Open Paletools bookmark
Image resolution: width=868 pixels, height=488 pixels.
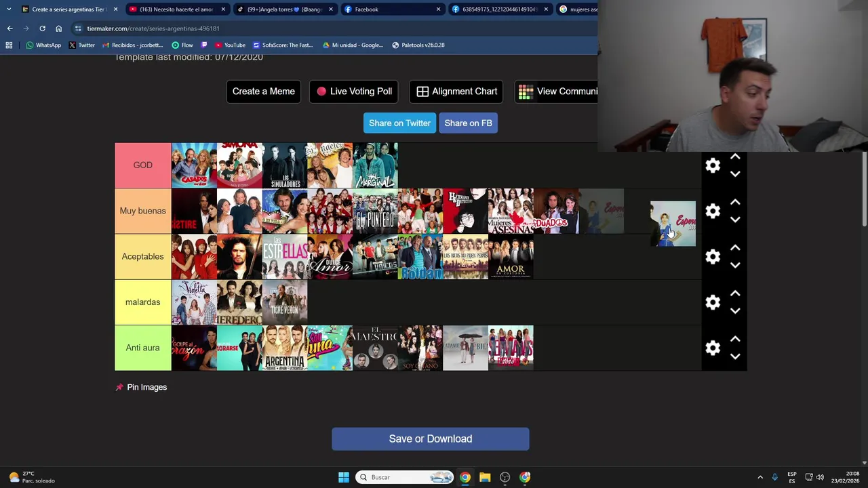(418, 45)
